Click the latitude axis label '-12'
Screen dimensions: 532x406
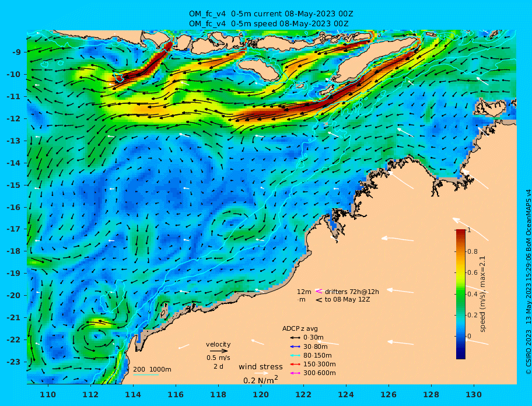coord(14,119)
